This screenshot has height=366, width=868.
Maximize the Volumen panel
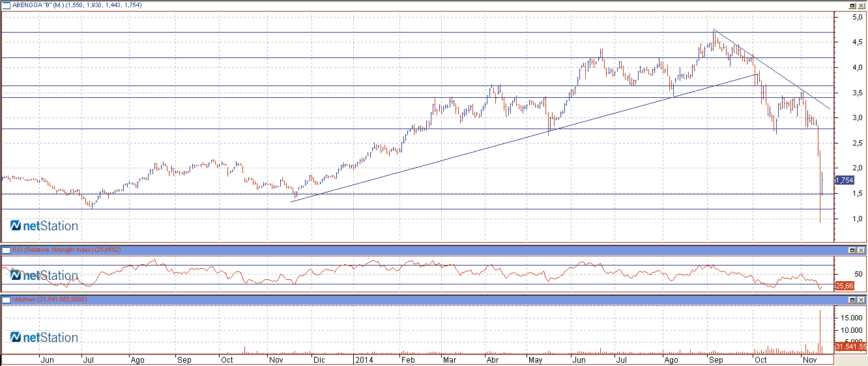(852, 299)
